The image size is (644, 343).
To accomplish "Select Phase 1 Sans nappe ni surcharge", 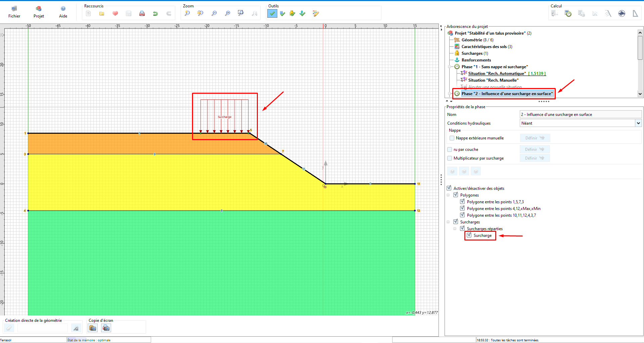I will pos(495,67).
